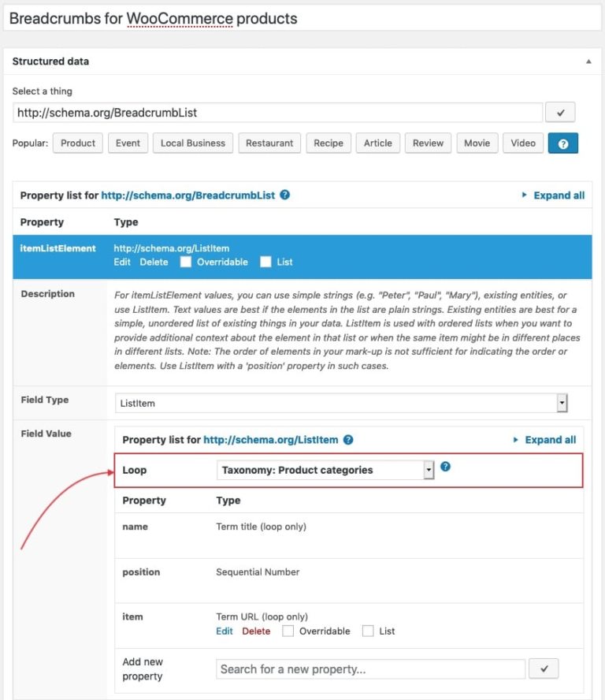This screenshot has height=700, width=605.
Task: Toggle List checkbox for itemListElement
Action: coord(265,262)
